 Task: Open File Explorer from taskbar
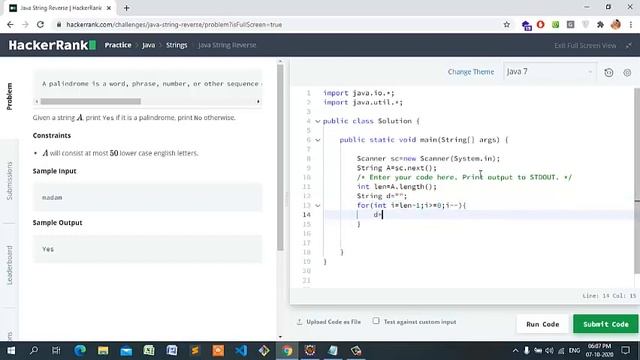pos(103,350)
